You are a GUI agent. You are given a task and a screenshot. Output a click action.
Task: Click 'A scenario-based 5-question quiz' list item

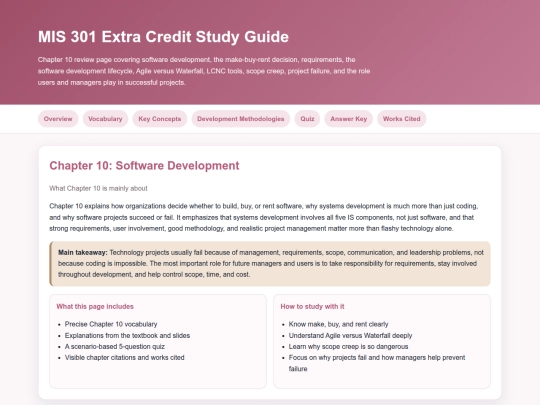tap(115, 346)
